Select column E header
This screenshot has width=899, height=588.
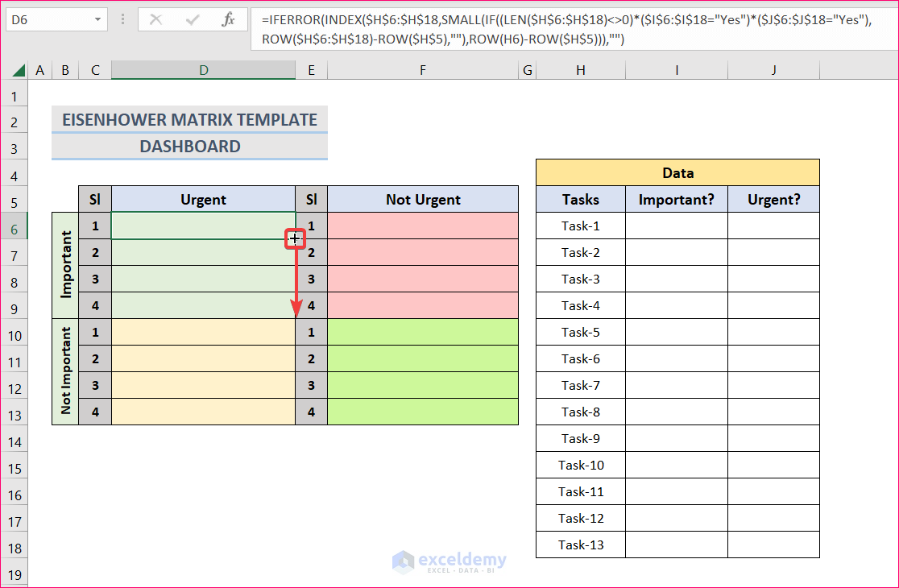(311, 70)
